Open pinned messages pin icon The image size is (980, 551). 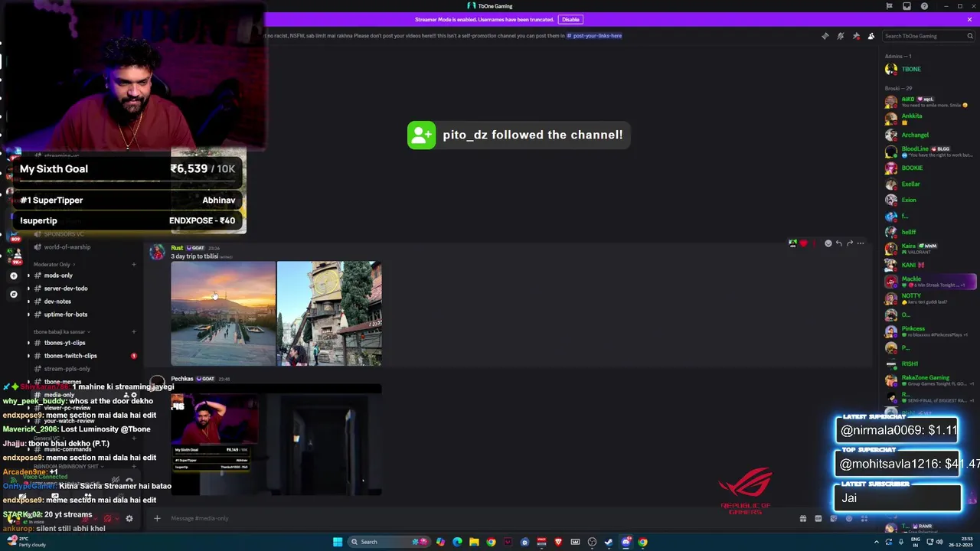856,36
